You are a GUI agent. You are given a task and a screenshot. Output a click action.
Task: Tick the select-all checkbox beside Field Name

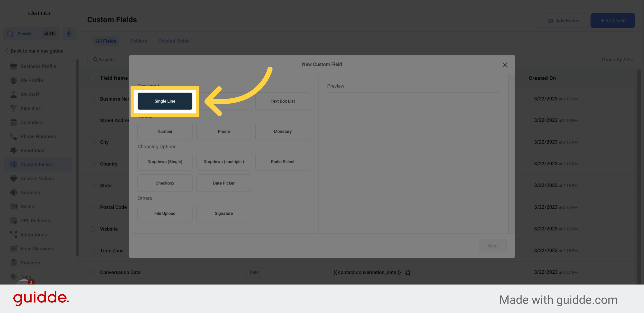point(92,78)
